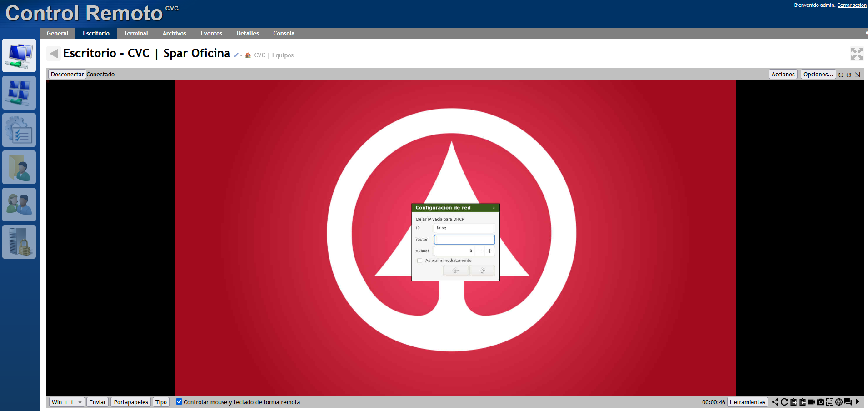Open the gear checklist sidebar icon

point(19,130)
